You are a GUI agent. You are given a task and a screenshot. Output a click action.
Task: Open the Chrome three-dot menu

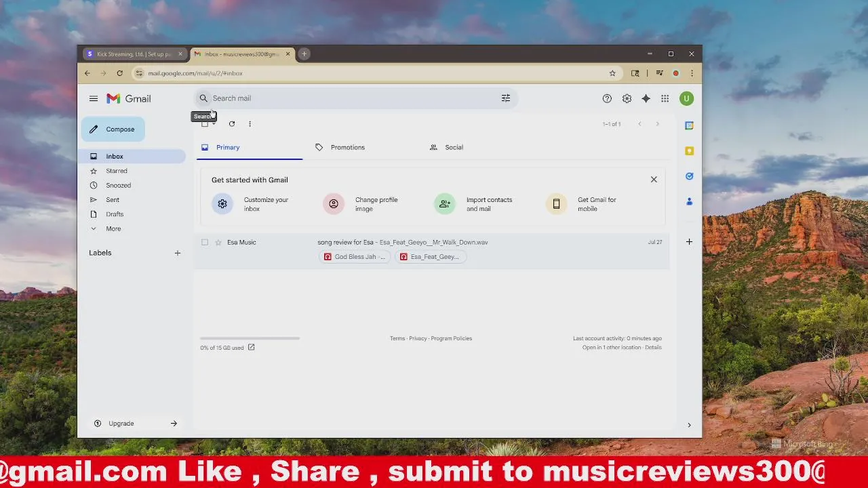point(692,73)
